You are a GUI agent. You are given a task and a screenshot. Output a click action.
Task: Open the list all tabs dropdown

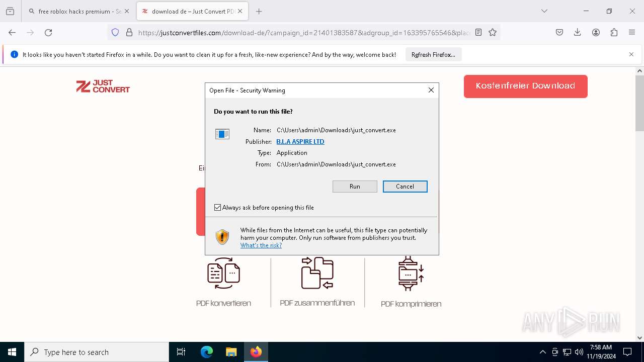click(x=544, y=11)
